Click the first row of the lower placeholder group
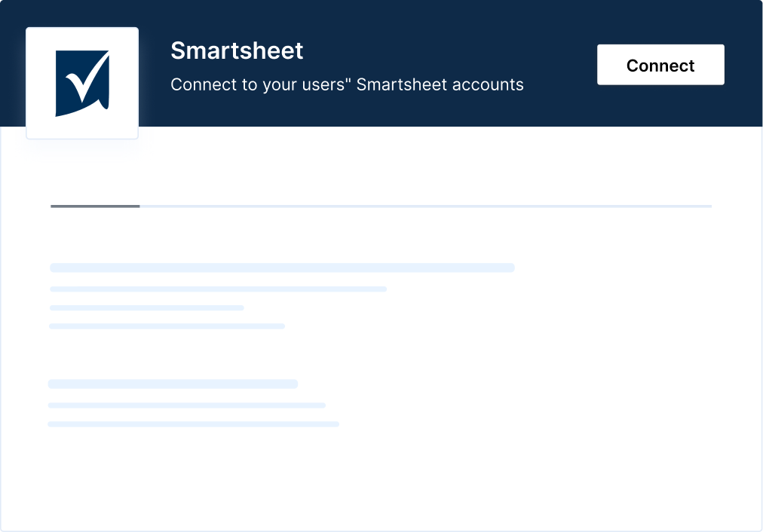 tap(173, 384)
